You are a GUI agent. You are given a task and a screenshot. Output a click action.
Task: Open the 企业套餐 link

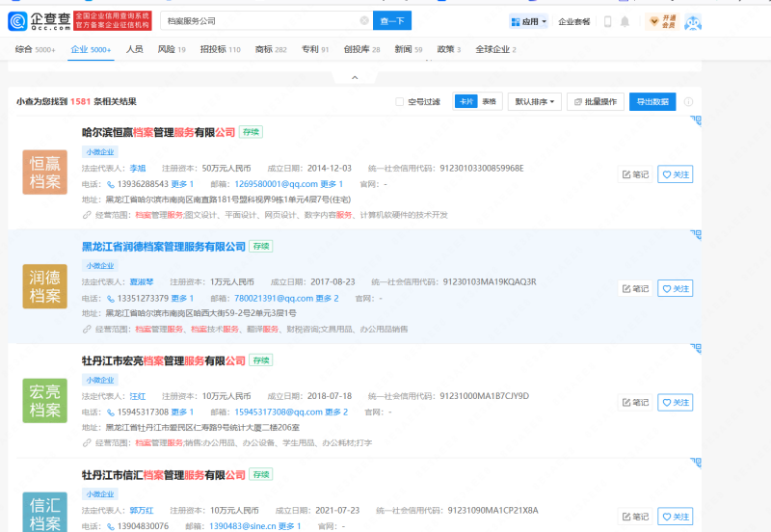point(573,21)
